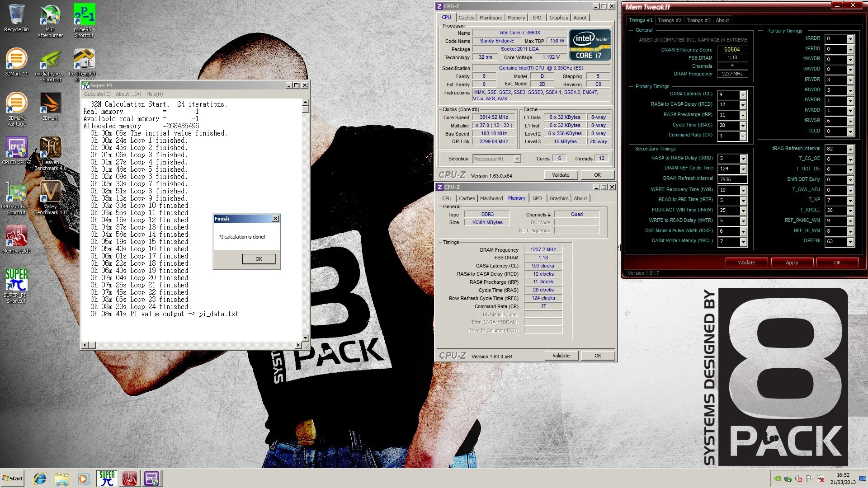Click OK in lower CPU-Z Memory window
The image size is (868, 488).
[x=598, y=356]
